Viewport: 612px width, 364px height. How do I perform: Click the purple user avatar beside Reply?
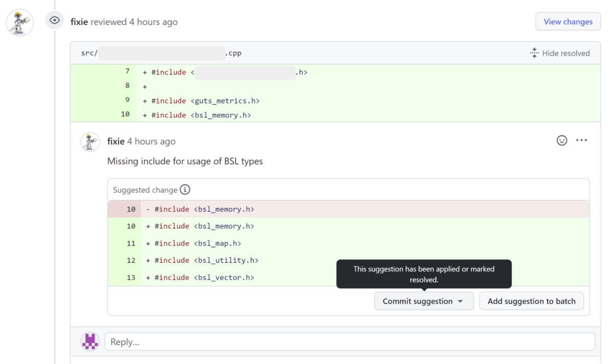[x=90, y=342]
